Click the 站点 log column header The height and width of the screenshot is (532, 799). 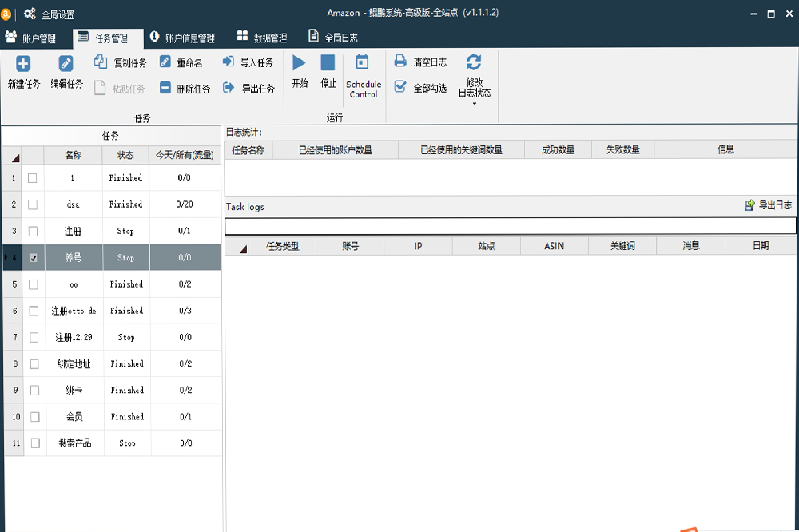pos(486,246)
